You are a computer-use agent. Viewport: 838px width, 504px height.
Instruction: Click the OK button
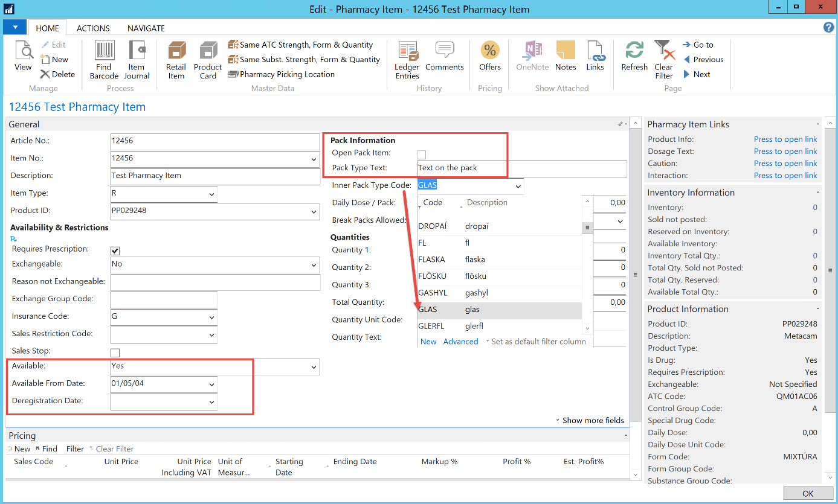[808, 494]
